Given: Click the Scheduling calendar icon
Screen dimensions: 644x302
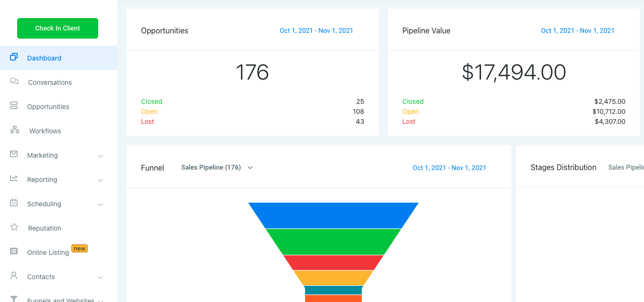Looking at the screenshot, I should [x=14, y=203].
